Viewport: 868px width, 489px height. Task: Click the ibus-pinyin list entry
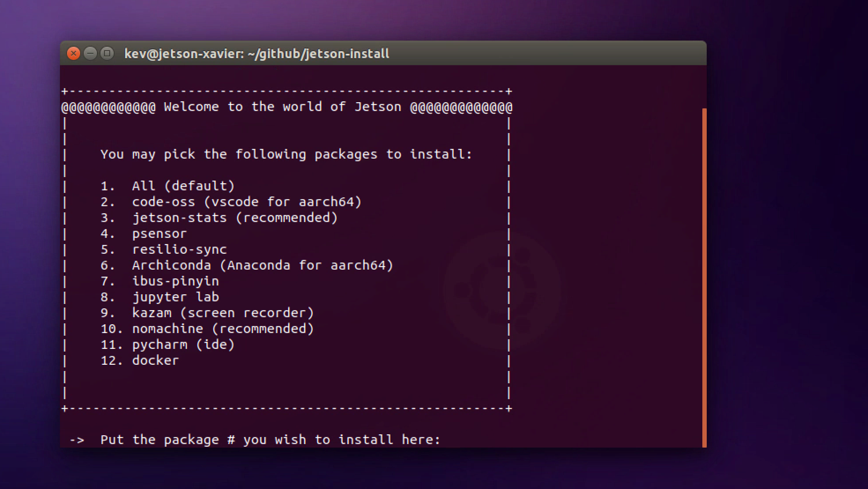point(175,281)
